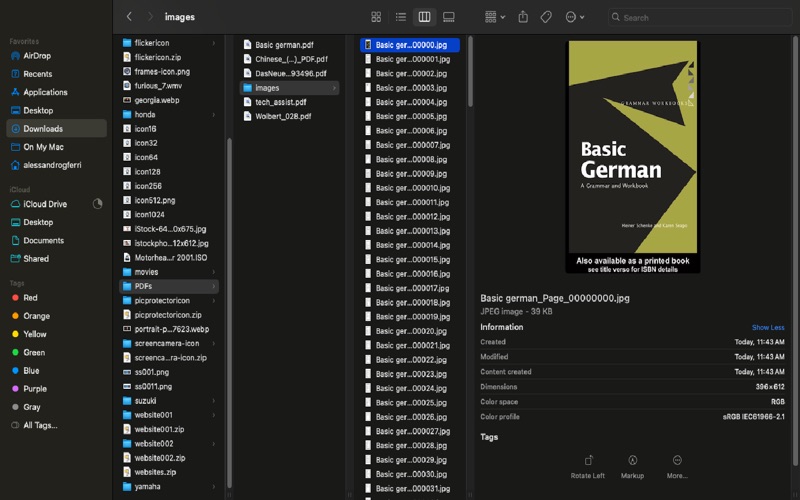Select tech_assist.pdf file
The image size is (800, 500).
(x=289, y=102)
